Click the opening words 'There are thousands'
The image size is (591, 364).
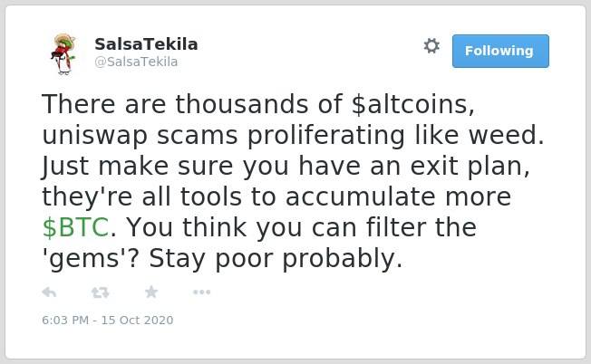(x=175, y=104)
